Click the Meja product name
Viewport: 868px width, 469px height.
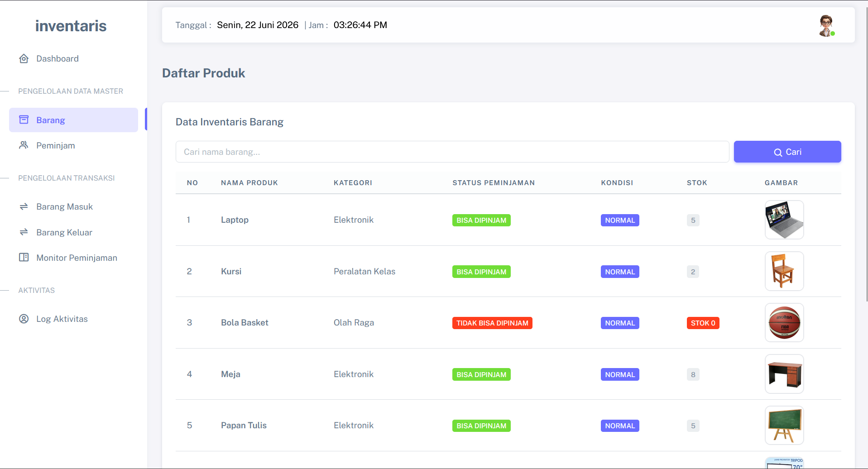[230, 374]
